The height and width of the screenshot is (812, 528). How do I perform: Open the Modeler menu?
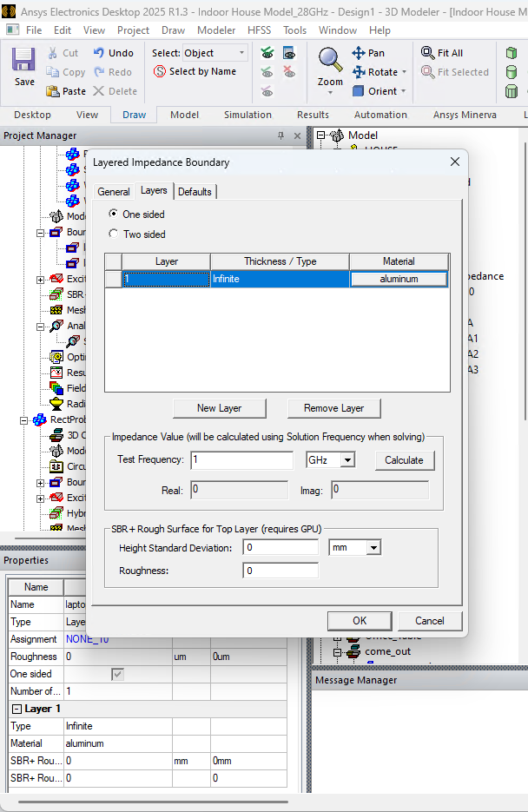(216, 30)
